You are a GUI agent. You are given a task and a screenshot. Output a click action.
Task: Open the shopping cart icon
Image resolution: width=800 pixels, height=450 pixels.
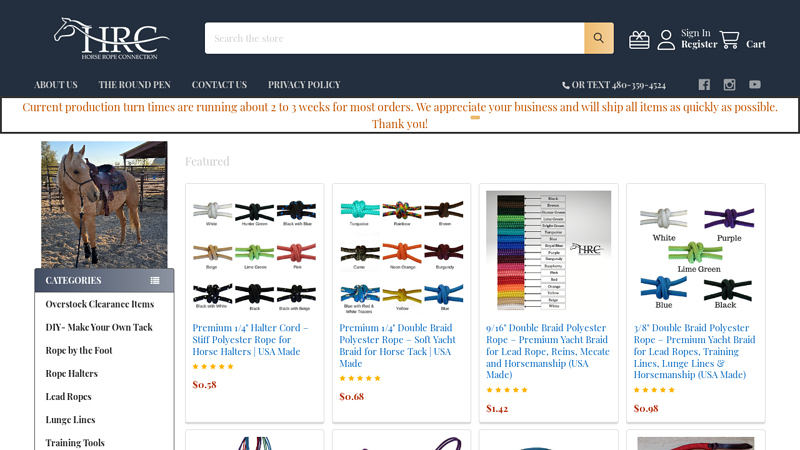coord(730,40)
